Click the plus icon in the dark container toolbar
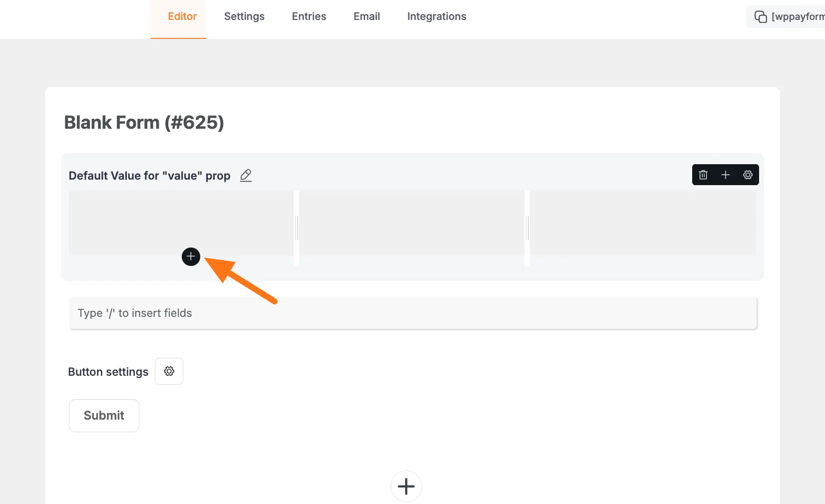Image resolution: width=825 pixels, height=504 pixels. click(x=726, y=175)
